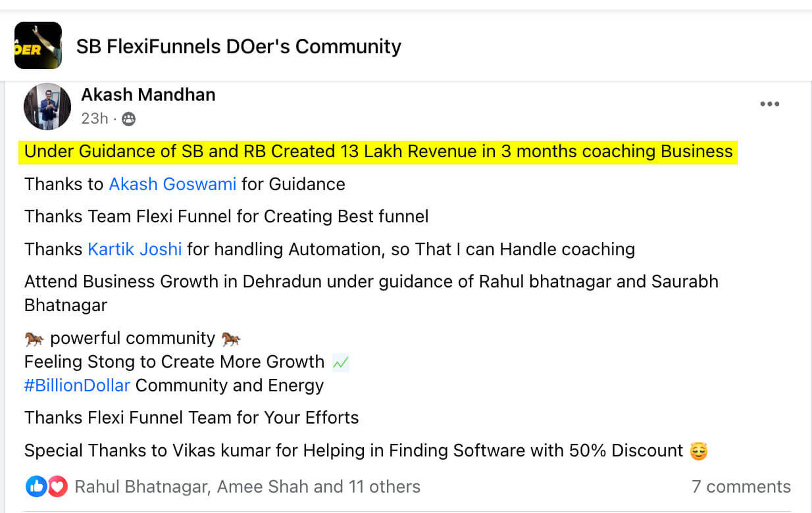Open SB FlexiFunnels DOer's Community group page
812x513 pixels.
[238, 47]
